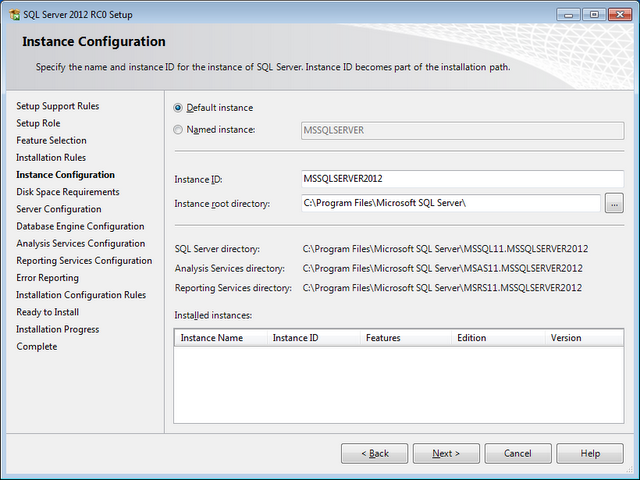Sort by Instance ID column header
This screenshot has width=640, height=480.
click(313, 338)
